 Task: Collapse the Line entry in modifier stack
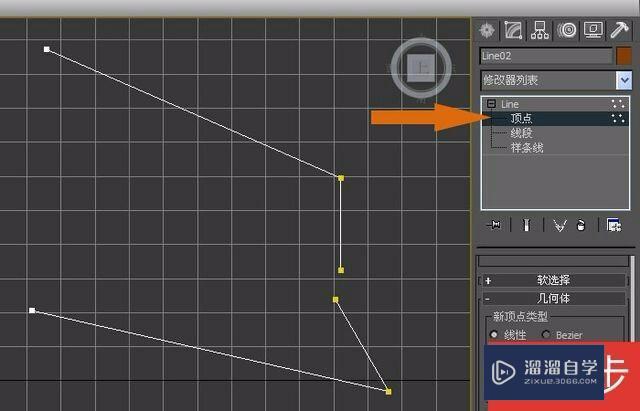pyautogui.click(x=491, y=104)
